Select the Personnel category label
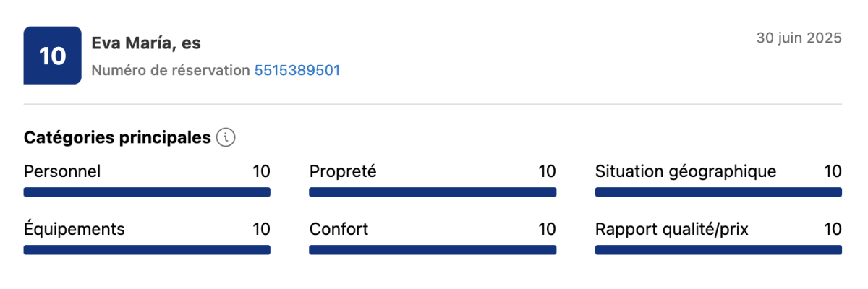Image resolution: width=868 pixels, height=289 pixels. tap(62, 171)
